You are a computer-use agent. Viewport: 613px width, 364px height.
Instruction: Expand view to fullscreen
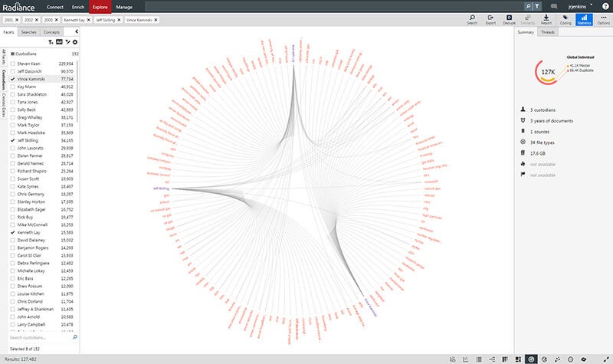[x=606, y=359]
